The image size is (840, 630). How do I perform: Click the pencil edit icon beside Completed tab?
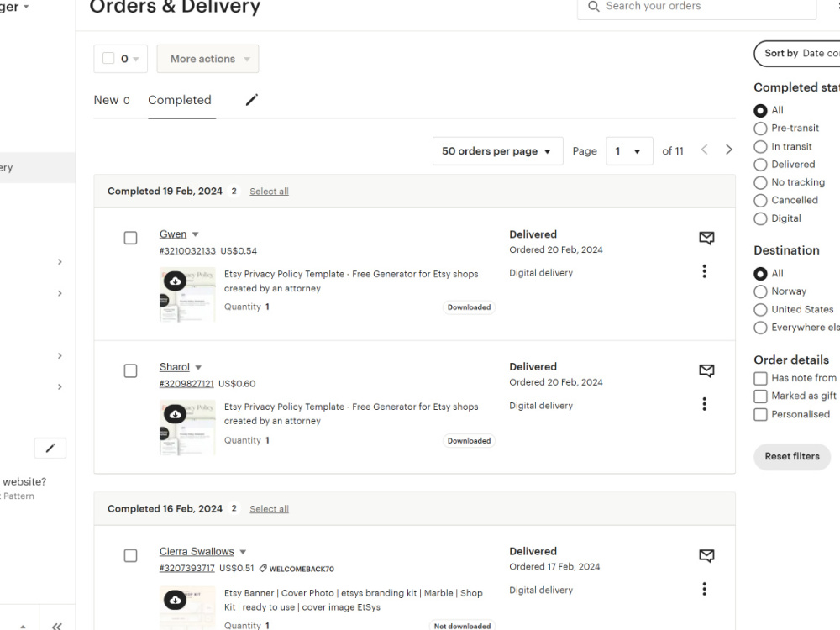(x=252, y=100)
